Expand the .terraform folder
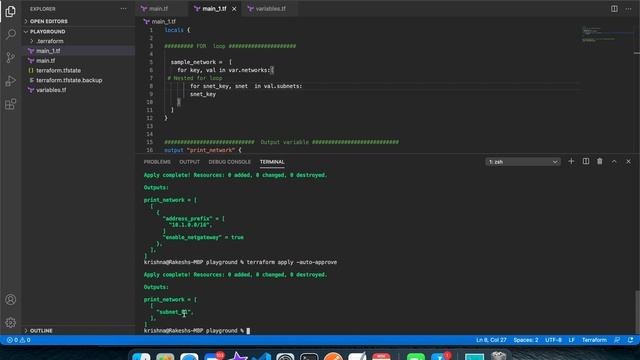The image size is (640, 360). pyautogui.click(x=78, y=41)
